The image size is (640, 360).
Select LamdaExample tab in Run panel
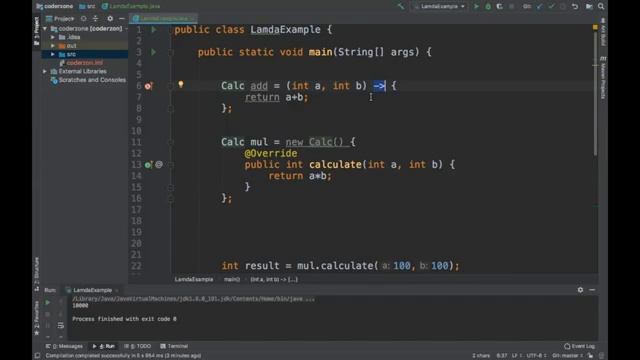92,290
